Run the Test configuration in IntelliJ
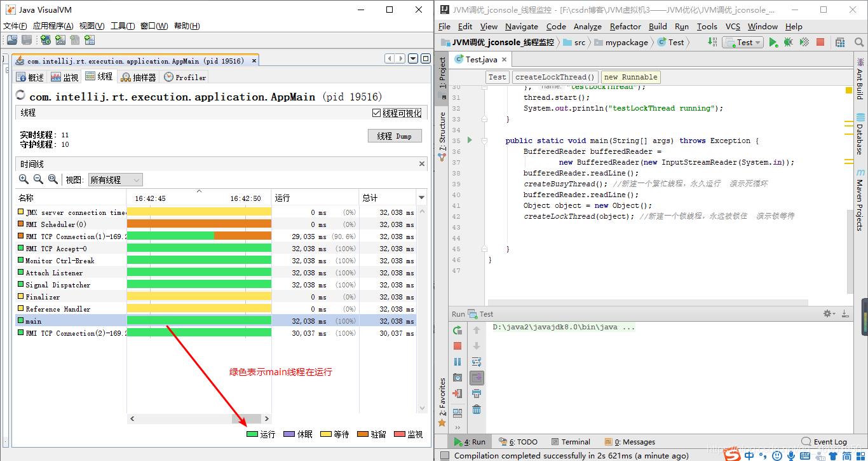 pos(773,43)
